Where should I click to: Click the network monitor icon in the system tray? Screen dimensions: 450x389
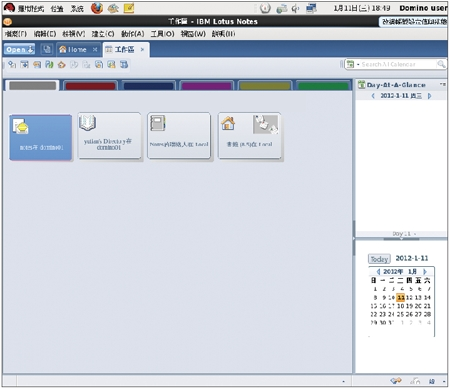[x=311, y=8]
